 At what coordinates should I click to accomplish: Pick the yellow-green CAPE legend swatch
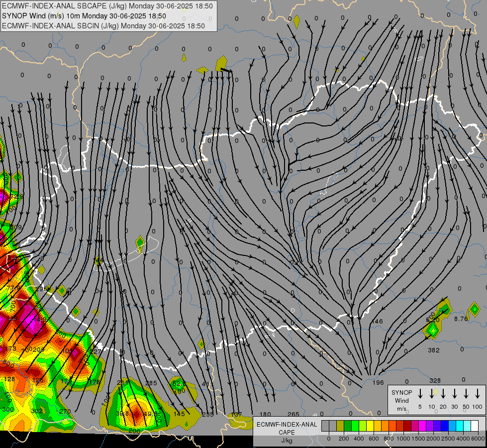(363, 426)
